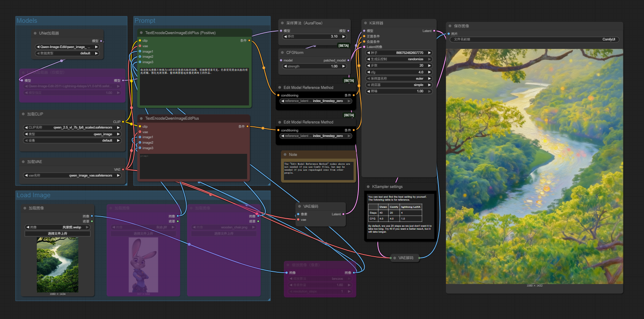
Task: Click the bypassed 缩放算法 lanczos dropdown
Action: (x=320, y=279)
